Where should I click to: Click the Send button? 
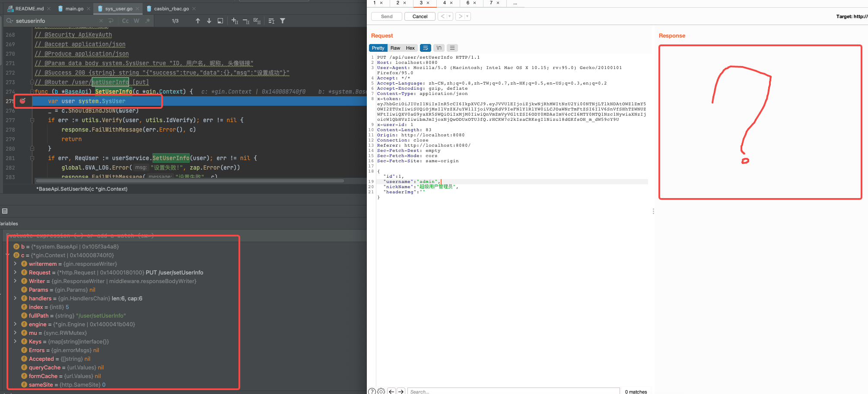click(x=387, y=16)
